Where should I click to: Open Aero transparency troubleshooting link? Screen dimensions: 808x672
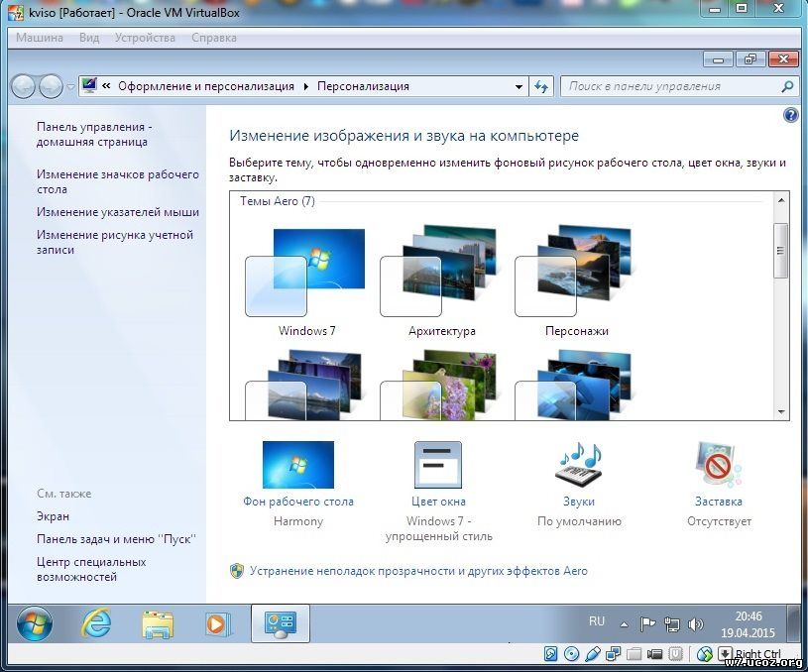[418, 571]
